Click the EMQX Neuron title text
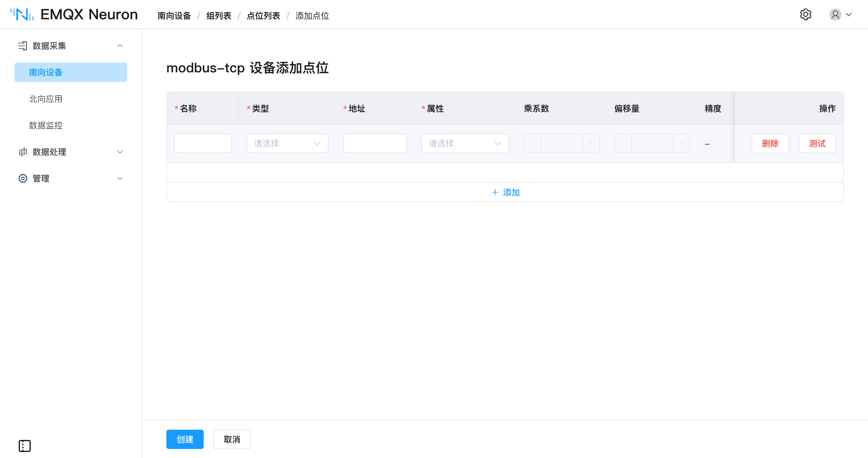 click(89, 14)
